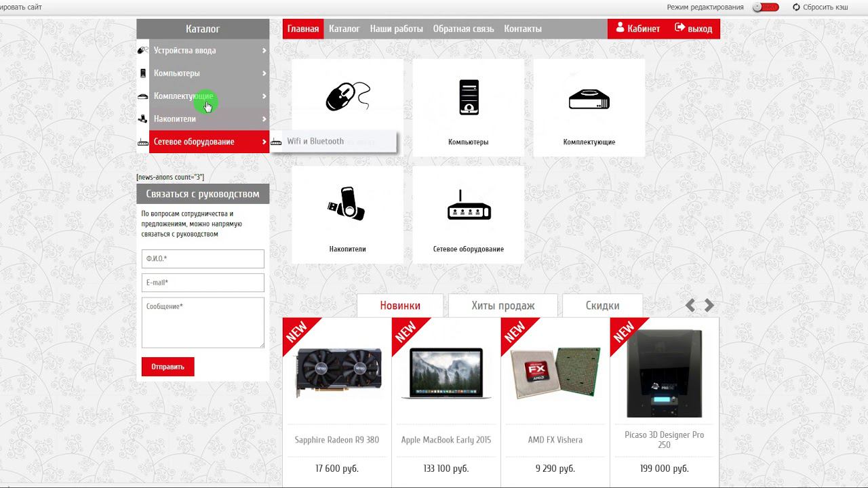Click small icon beside Комплектующие in sidebar

[x=142, y=96]
